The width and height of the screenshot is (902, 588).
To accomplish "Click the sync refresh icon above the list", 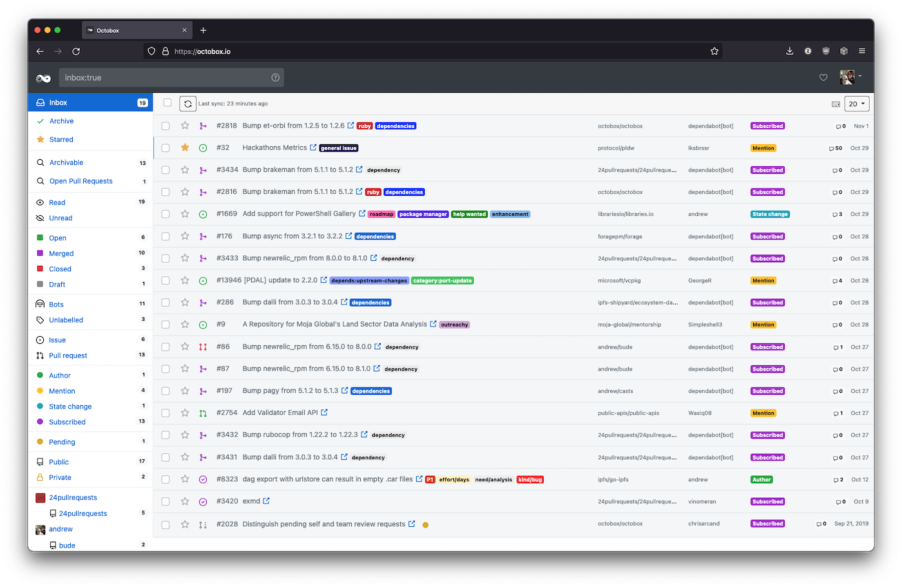I will coord(187,103).
